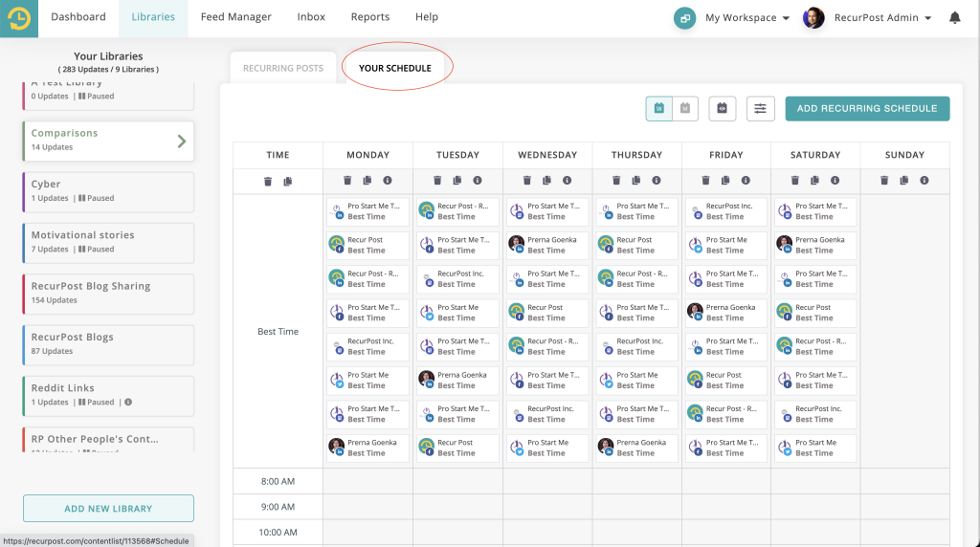Open the Dashboard menu item

(78, 17)
